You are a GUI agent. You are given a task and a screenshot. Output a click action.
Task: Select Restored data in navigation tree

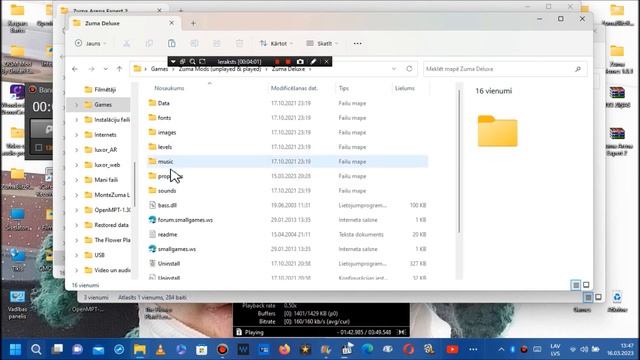pyautogui.click(x=111, y=225)
